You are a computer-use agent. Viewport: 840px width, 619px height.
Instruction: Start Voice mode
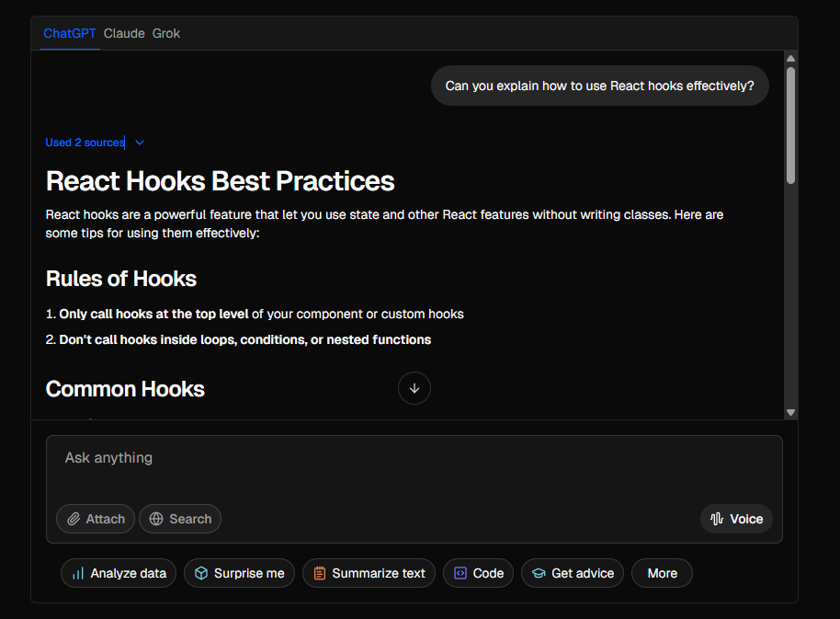click(x=736, y=519)
